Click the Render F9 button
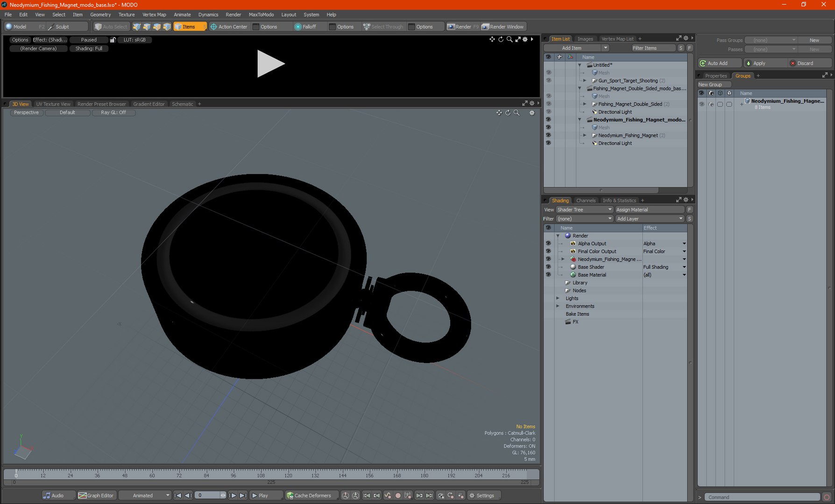Screen dimensions: 835x504 pos(462,27)
